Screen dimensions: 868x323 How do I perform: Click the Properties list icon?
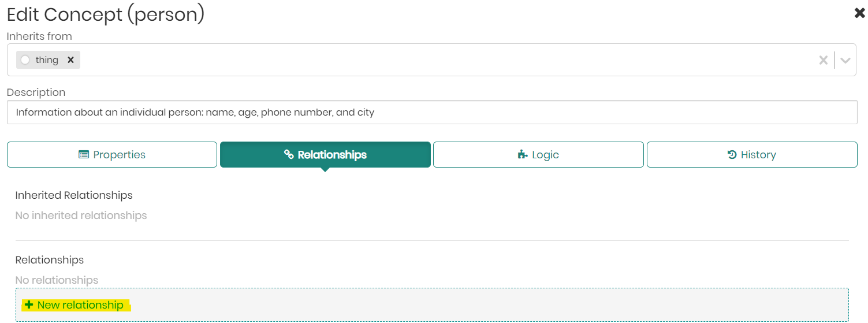tap(84, 155)
